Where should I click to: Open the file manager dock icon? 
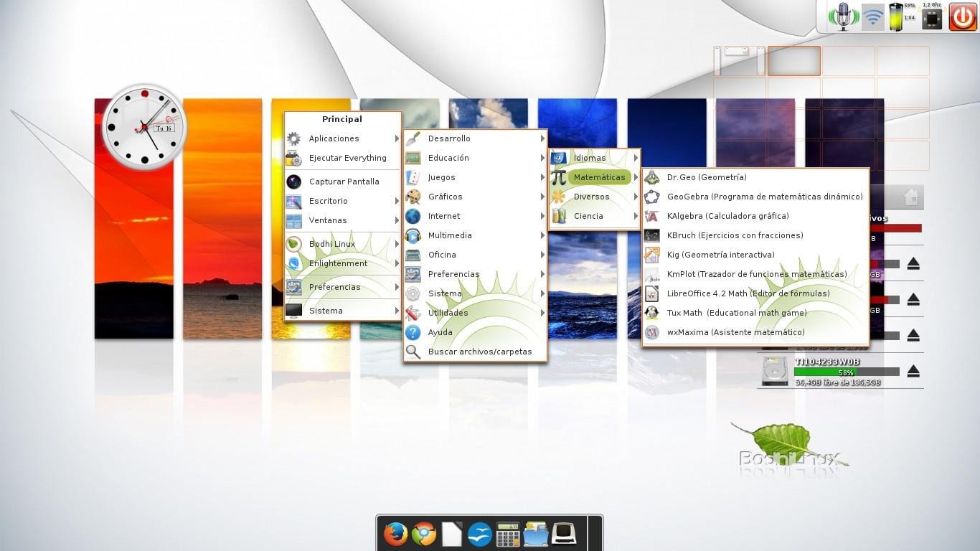coord(536,534)
